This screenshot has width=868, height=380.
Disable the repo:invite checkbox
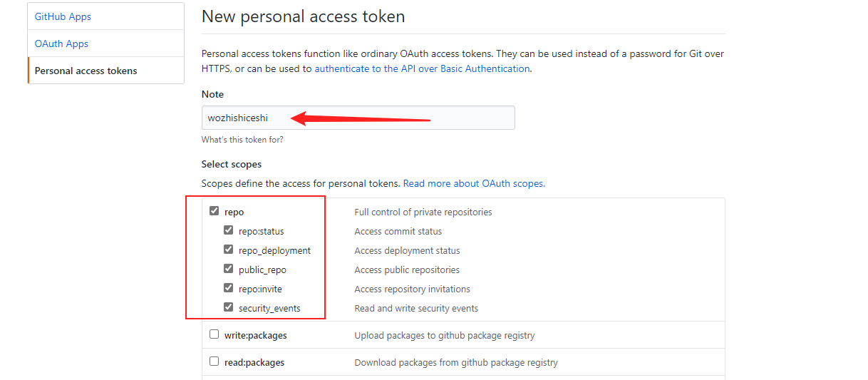click(x=228, y=288)
